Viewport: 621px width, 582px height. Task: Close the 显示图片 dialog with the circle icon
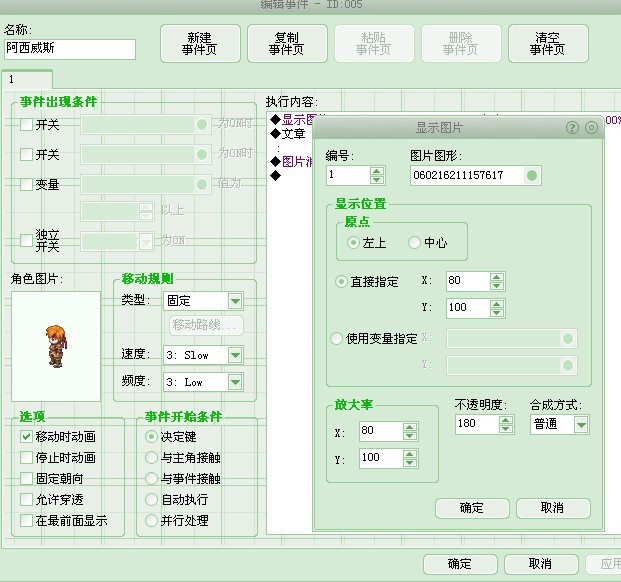click(x=591, y=127)
